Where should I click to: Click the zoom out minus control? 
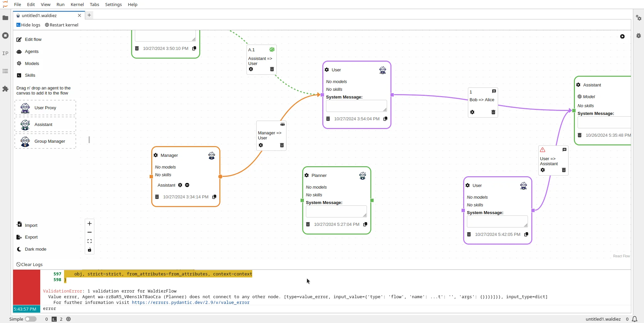point(90,232)
